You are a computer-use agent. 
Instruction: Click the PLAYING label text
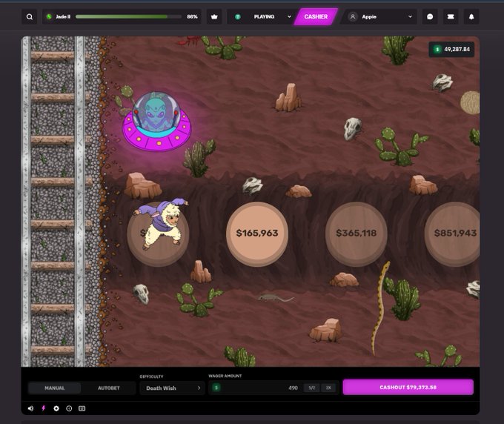[x=264, y=17]
